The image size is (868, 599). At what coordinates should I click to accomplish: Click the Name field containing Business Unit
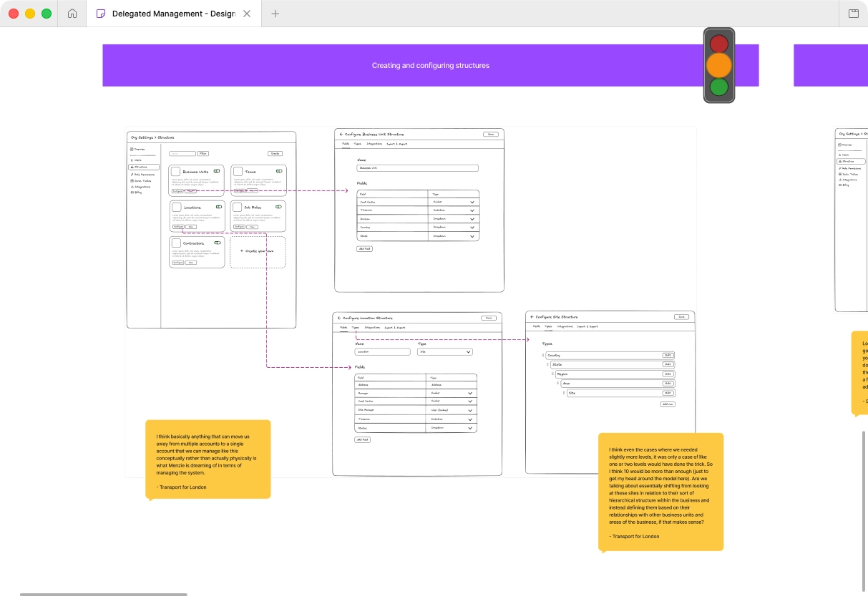pyautogui.click(x=417, y=168)
